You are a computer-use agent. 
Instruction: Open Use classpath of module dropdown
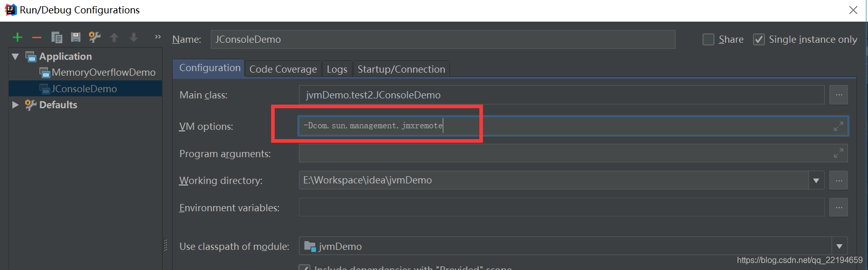[839, 246]
